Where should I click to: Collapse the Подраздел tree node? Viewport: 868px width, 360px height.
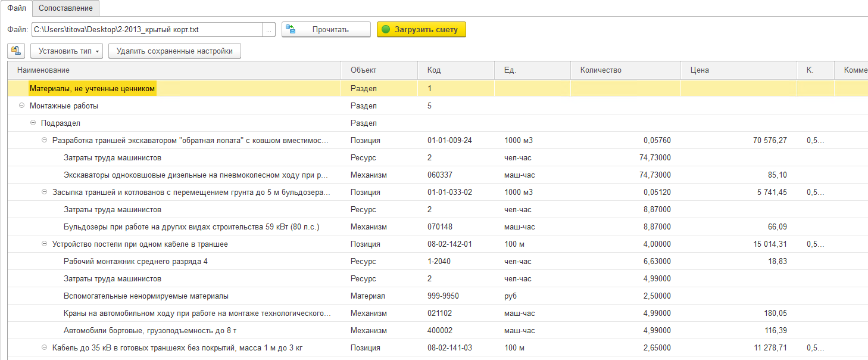click(x=33, y=123)
